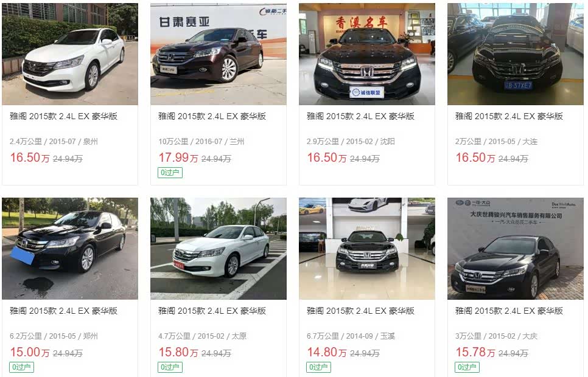
Task: Open the Taiyuan white Accord photo
Action: 219,249
